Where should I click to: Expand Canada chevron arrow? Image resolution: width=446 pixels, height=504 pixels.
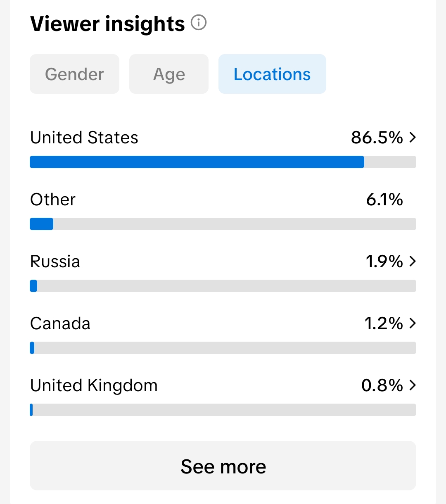[412, 323]
